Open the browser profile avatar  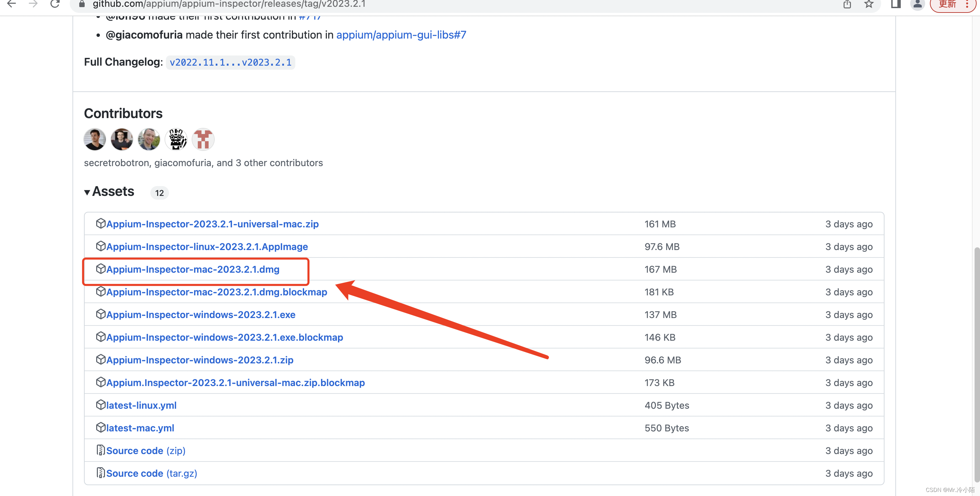tap(917, 4)
